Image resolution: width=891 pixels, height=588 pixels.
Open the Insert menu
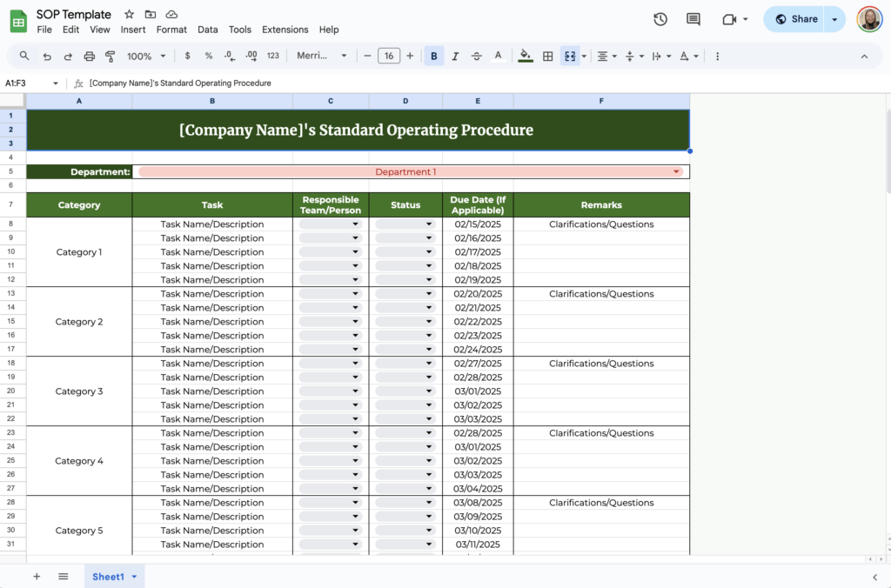[133, 30]
